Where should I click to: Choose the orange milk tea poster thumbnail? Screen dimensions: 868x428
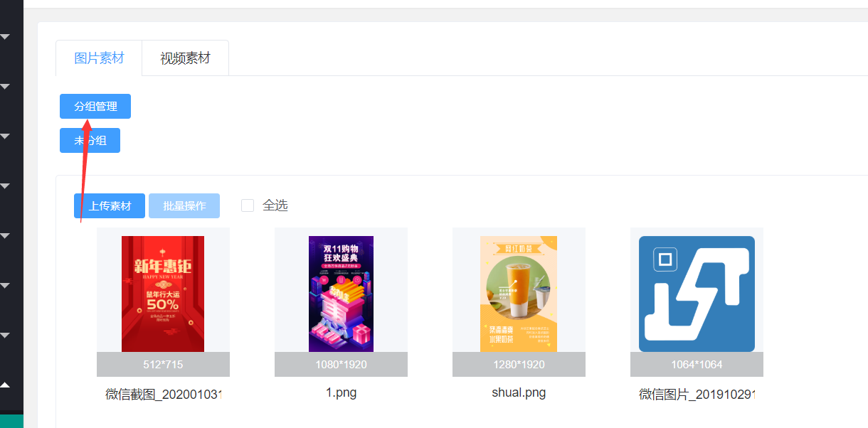[519, 294]
